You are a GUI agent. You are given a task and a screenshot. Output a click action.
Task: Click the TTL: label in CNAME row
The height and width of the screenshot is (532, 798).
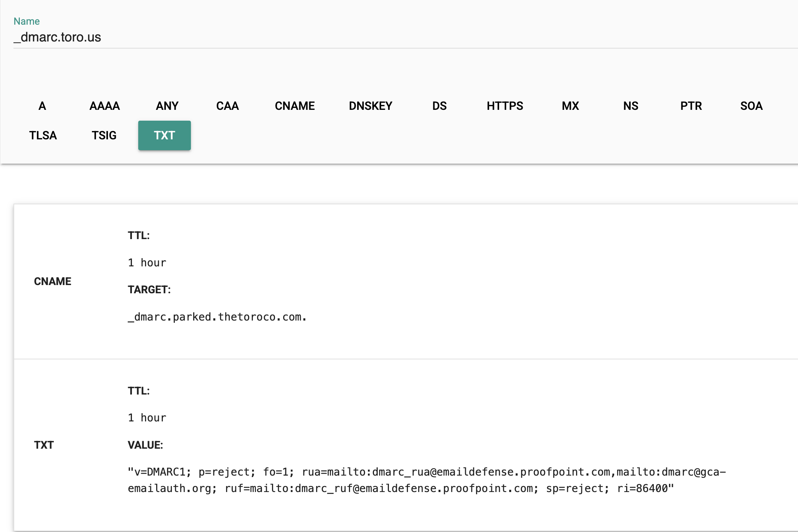click(139, 235)
